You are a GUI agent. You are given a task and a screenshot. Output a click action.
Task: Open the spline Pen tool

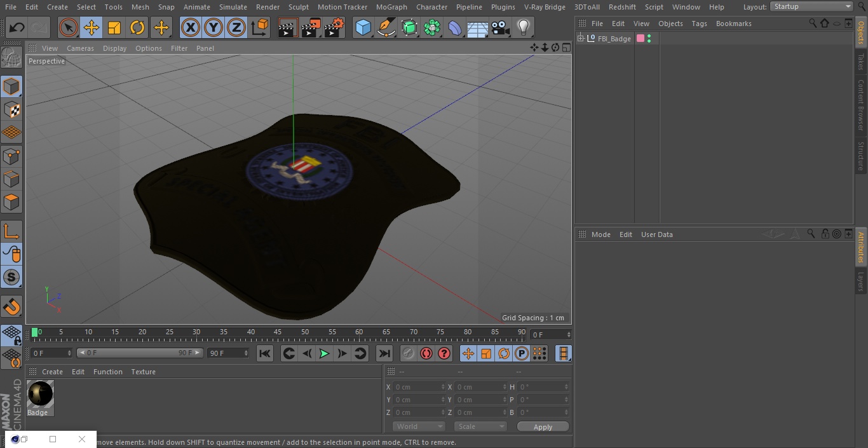click(x=386, y=28)
